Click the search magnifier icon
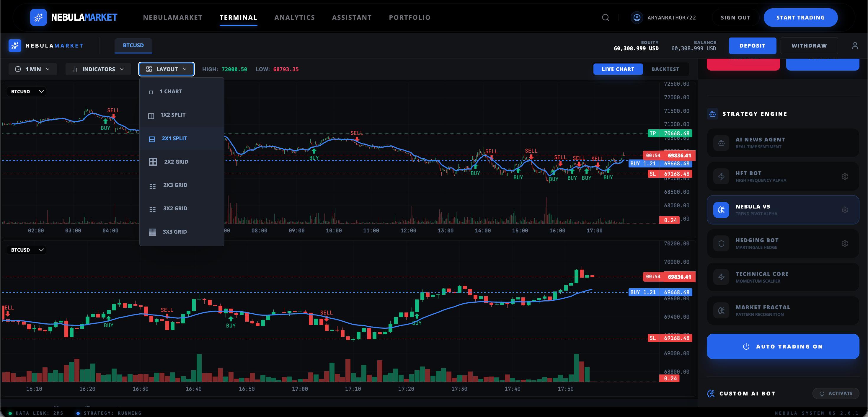This screenshot has height=417, width=868. tap(606, 17)
